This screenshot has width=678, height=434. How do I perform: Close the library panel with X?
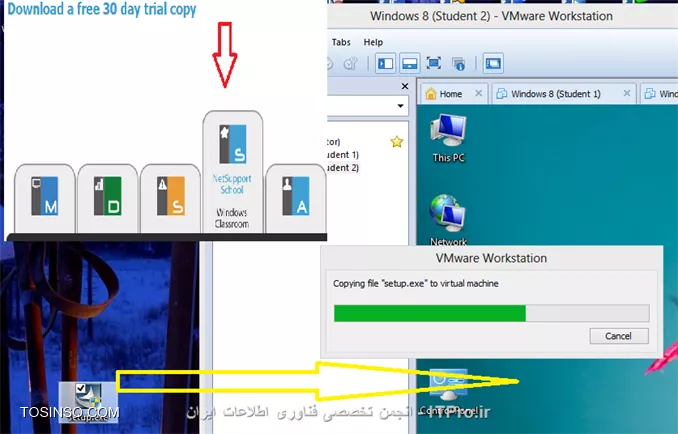coord(405,86)
